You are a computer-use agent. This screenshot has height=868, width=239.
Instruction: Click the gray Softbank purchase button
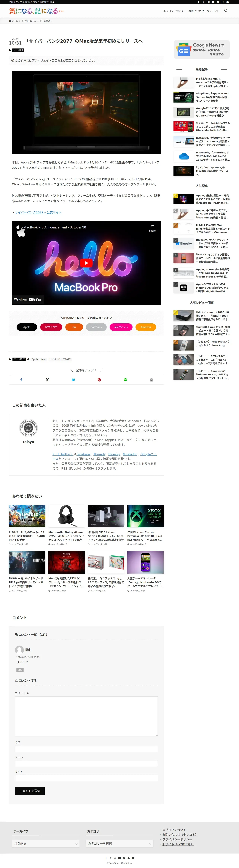point(96,327)
